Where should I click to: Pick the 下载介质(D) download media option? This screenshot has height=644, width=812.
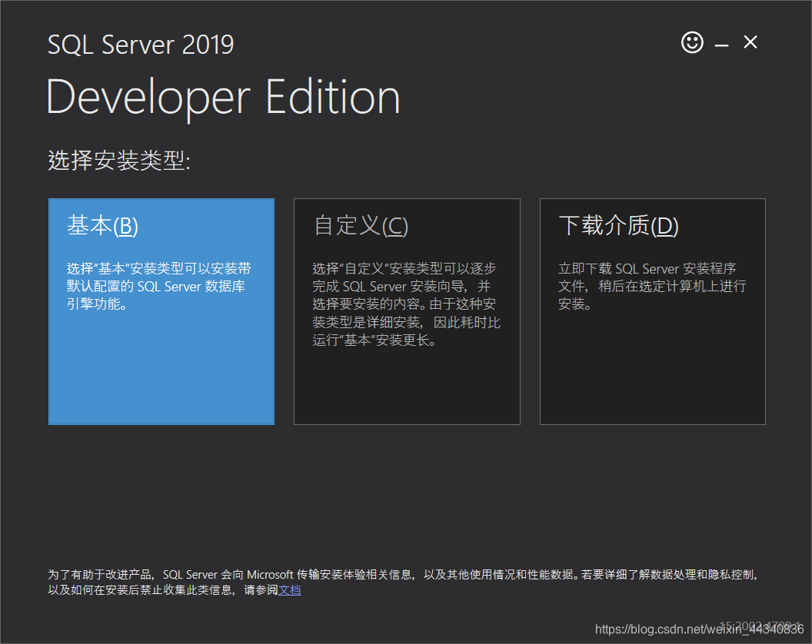point(653,312)
